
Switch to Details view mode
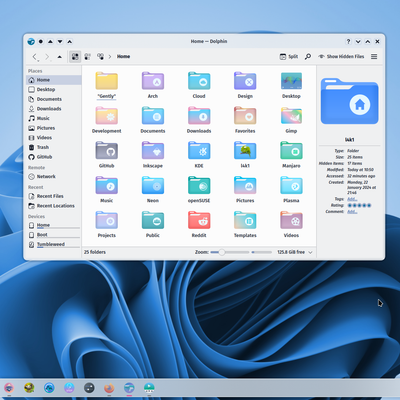pyautogui.click(x=100, y=56)
